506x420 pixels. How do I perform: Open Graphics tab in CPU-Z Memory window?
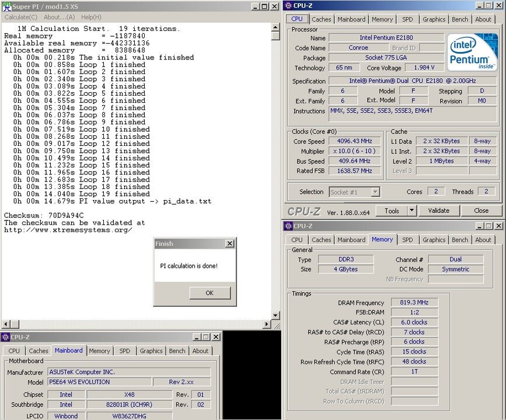click(x=434, y=240)
